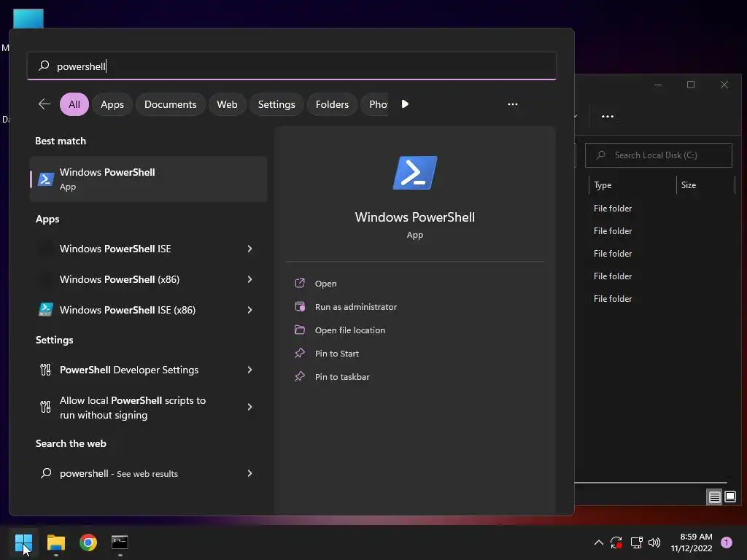Click the PowerShell ISE (x86) app icon
Viewport: 747px width, 560px height.
click(x=46, y=309)
